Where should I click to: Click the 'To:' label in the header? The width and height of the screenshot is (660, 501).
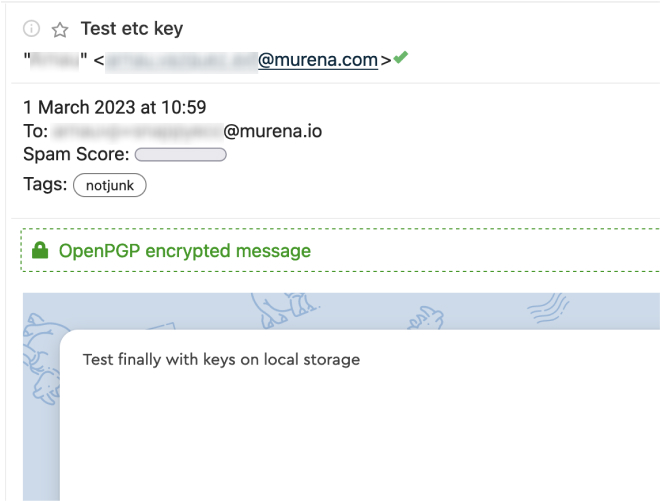(35, 131)
